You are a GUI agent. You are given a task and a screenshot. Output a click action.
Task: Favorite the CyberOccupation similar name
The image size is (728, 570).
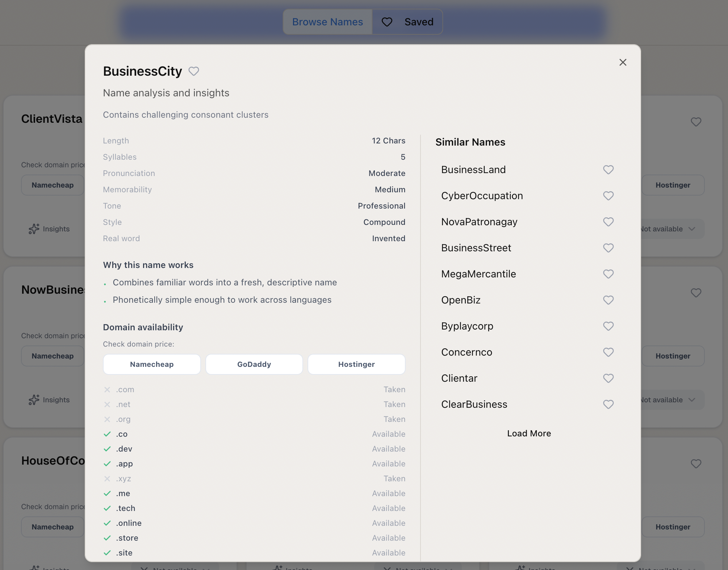pyautogui.click(x=608, y=196)
